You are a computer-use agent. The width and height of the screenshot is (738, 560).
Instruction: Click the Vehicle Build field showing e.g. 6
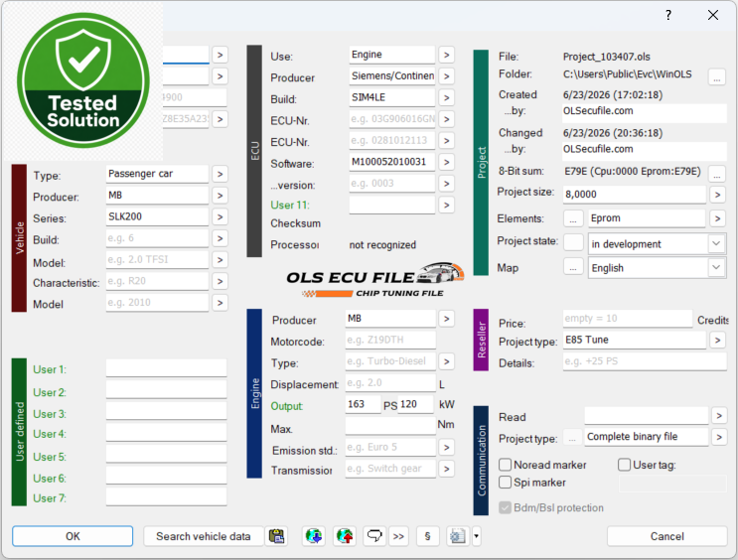pyautogui.click(x=157, y=238)
